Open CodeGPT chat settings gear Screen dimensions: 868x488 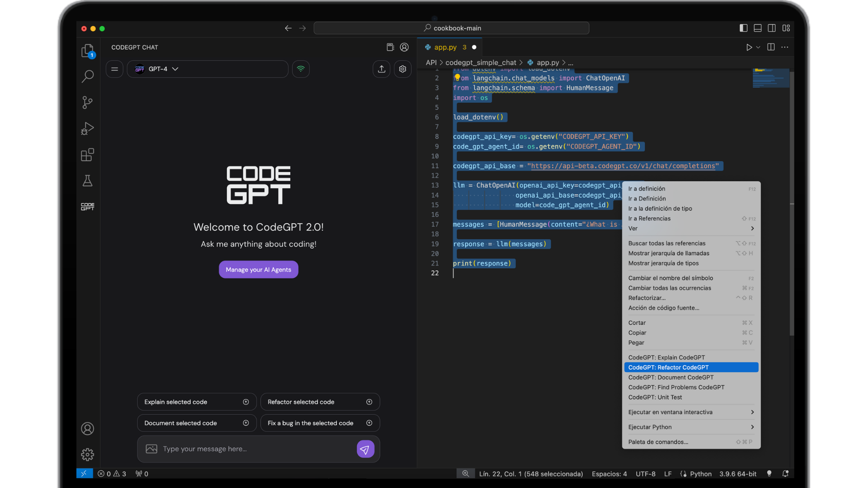click(402, 69)
